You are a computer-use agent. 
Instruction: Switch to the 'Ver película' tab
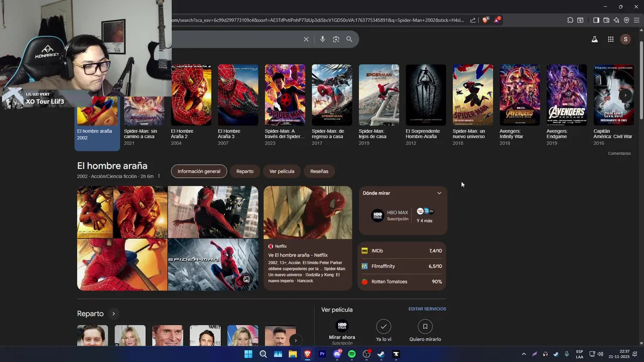pyautogui.click(x=282, y=171)
